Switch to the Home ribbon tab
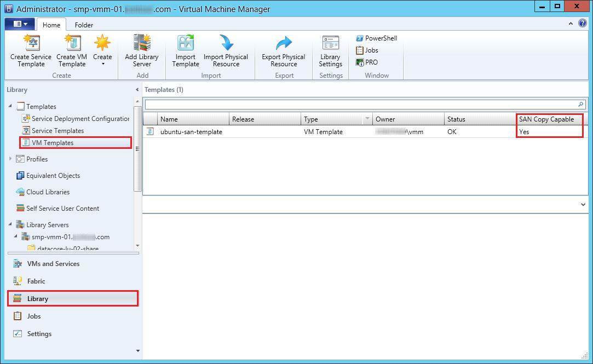Viewport: 593px width, 364px height. pos(51,25)
